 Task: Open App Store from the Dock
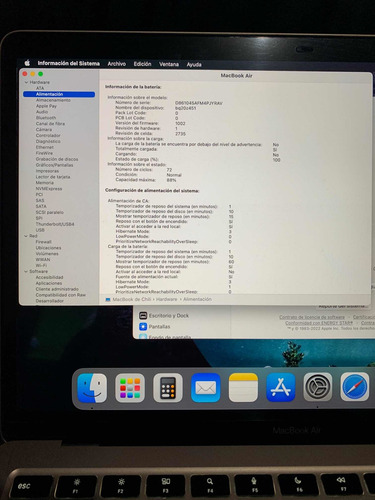pos(281,388)
